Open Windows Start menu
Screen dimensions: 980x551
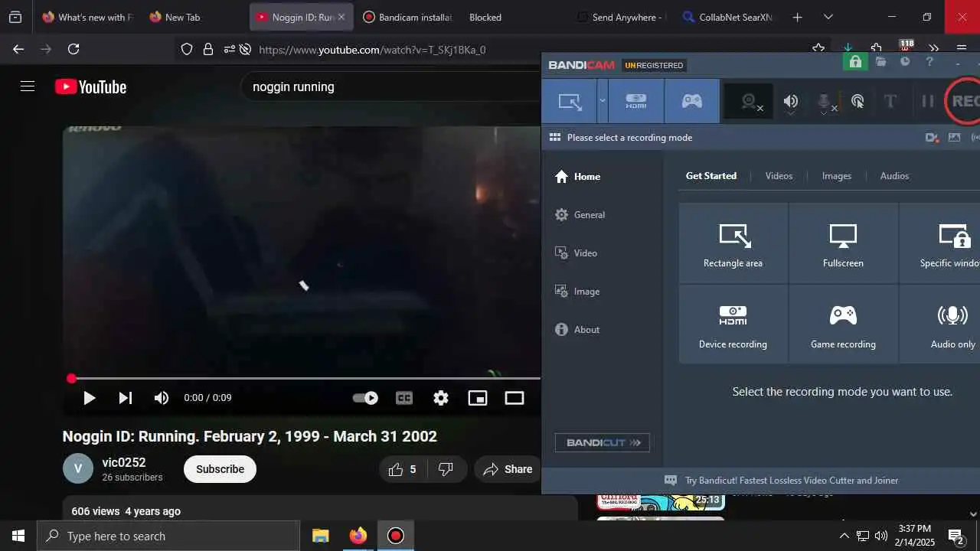pos(18,536)
